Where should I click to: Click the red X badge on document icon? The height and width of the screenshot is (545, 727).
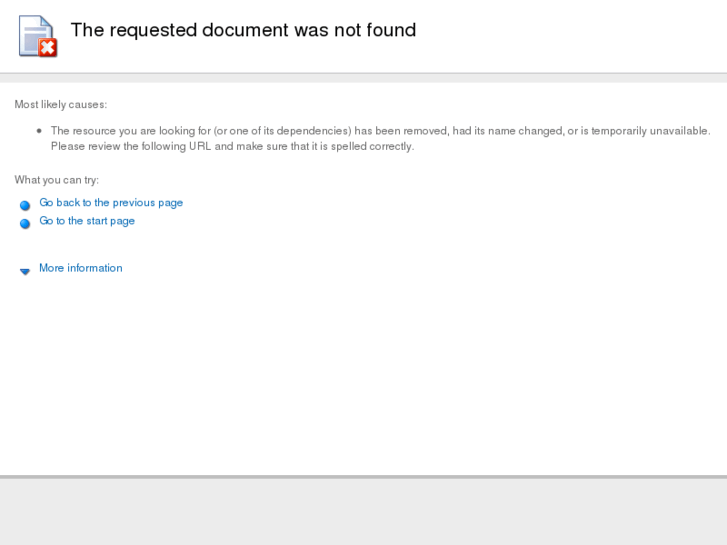click(48, 47)
